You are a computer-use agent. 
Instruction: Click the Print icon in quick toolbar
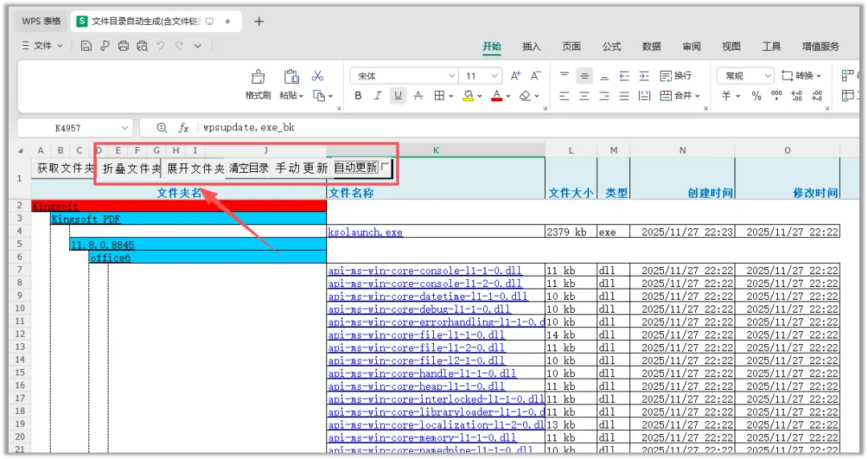pyautogui.click(x=124, y=46)
